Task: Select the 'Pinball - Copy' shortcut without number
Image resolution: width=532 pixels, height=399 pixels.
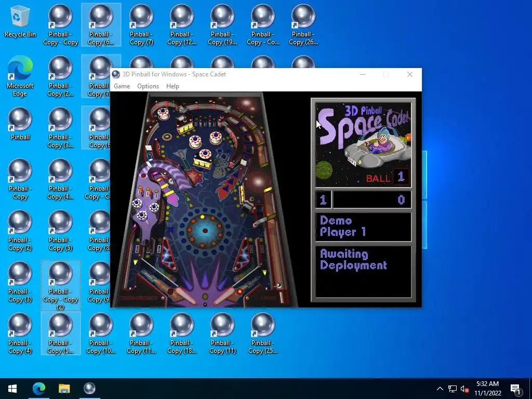Action: click(x=20, y=179)
